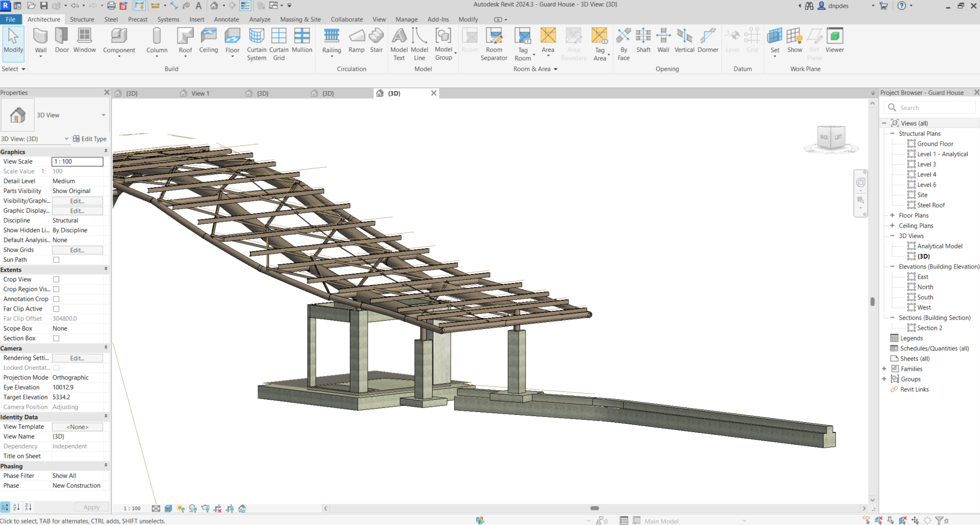Enable the Sun Path checkbox
Viewport: 980px width, 525px height.
pos(56,260)
